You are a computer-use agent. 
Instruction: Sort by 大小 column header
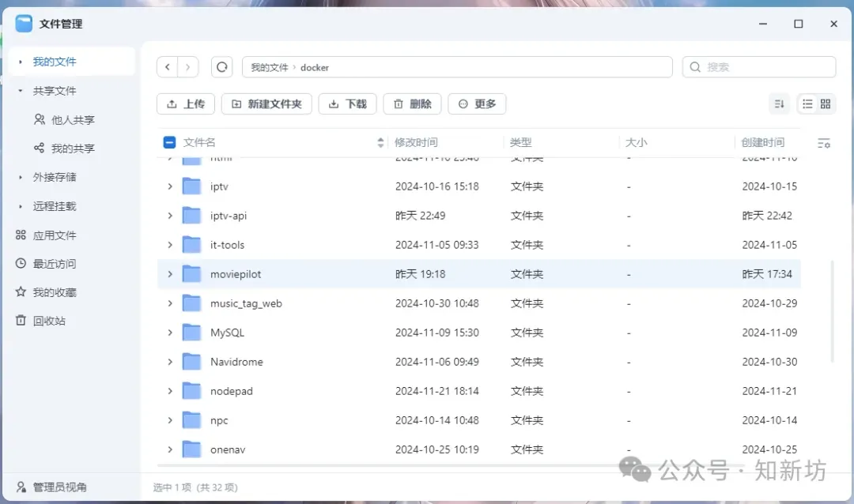(636, 143)
